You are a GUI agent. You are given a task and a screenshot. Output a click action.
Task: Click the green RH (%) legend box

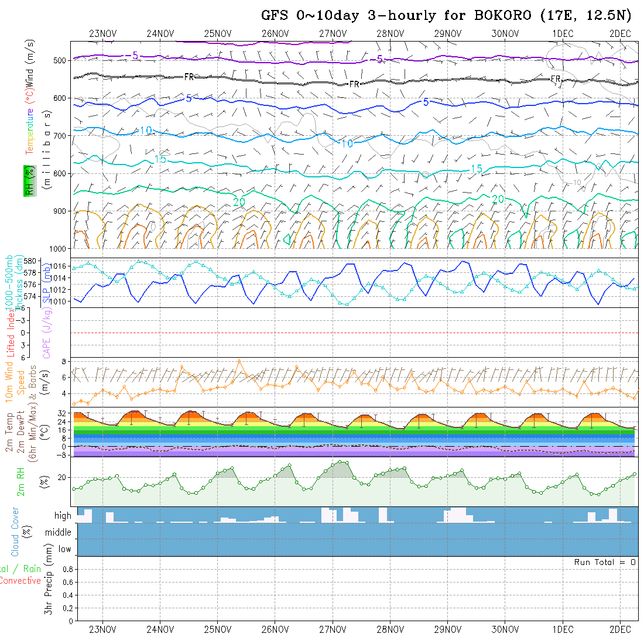pos(29,181)
